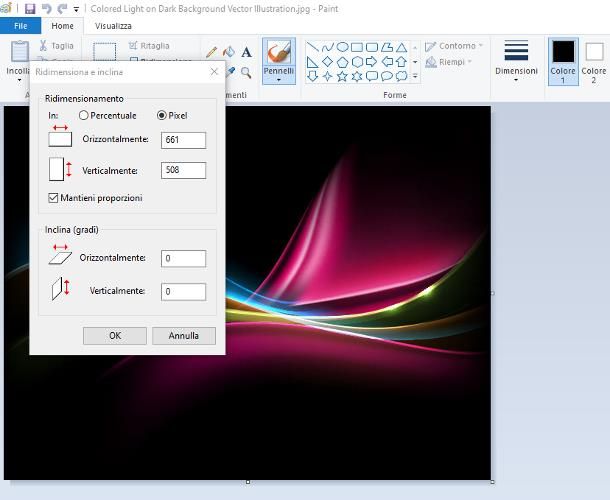The height and width of the screenshot is (500, 610).
Task: Select the Curve shape
Action: pos(328,47)
